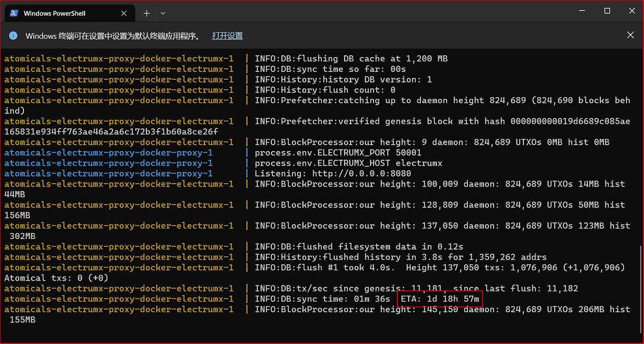Click the PowerShell icon on the tab
The height and width of the screenshot is (344, 644).
pyautogui.click(x=14, y=13)
